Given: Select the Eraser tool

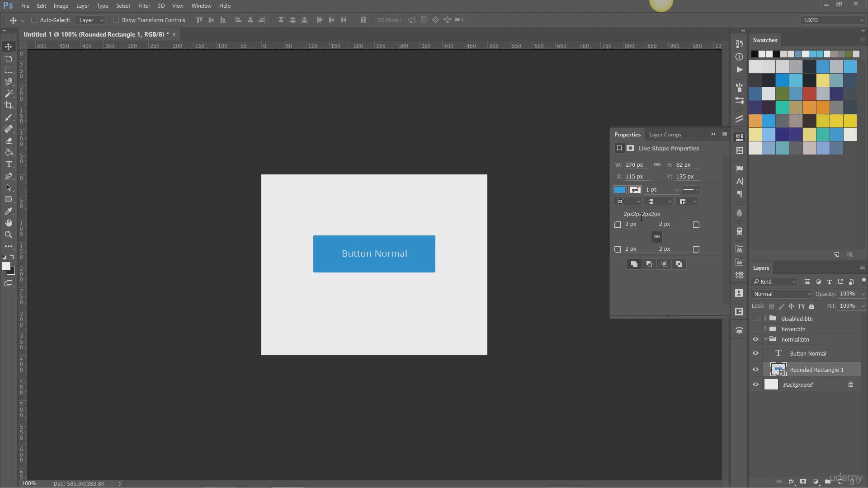Looking at the screenshot, I should click(9, 141).
